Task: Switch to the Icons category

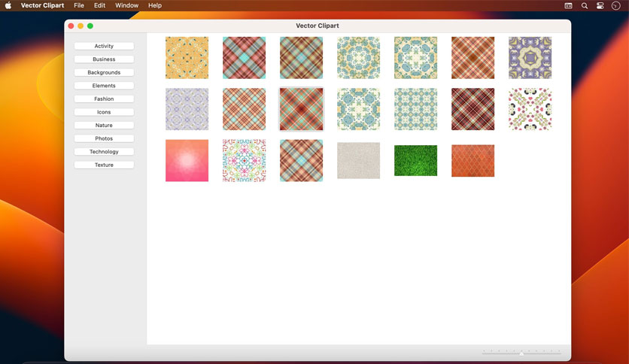Action: [x=104, y=112]
